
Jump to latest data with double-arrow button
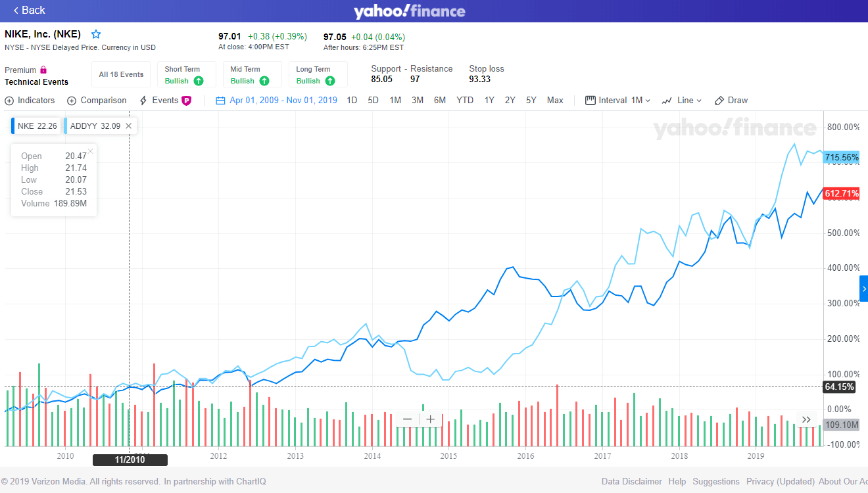807,419
